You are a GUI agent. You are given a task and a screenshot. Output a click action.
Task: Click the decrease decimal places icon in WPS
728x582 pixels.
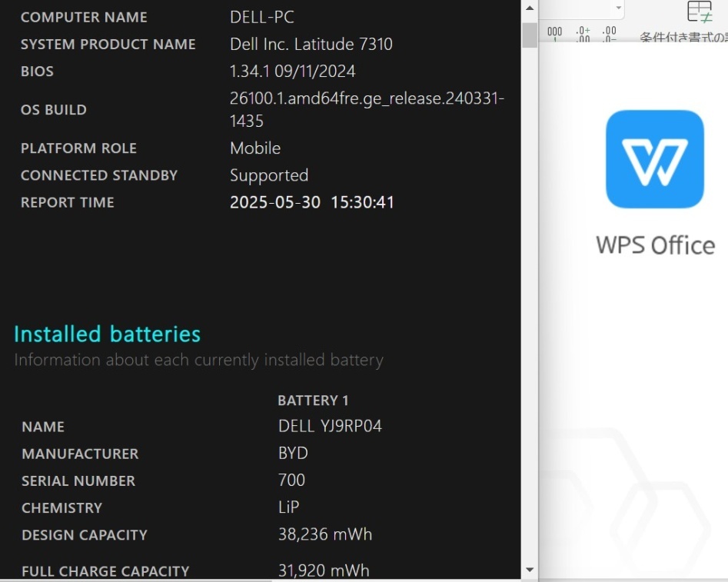609,33
